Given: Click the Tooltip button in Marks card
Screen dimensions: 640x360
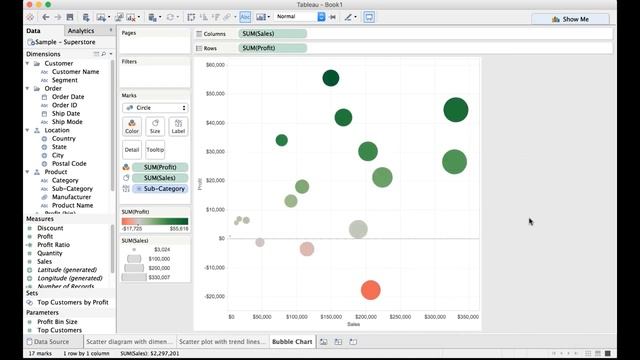Looking at the screenshot, I should 155,150.
